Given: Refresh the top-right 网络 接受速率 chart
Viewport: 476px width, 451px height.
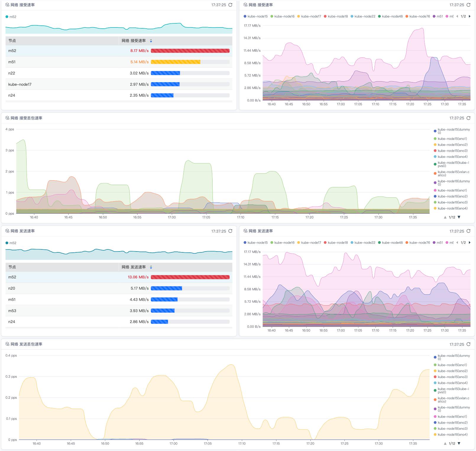Looking at the screenshot, I should pyautogui.click(x=468, y=5).
